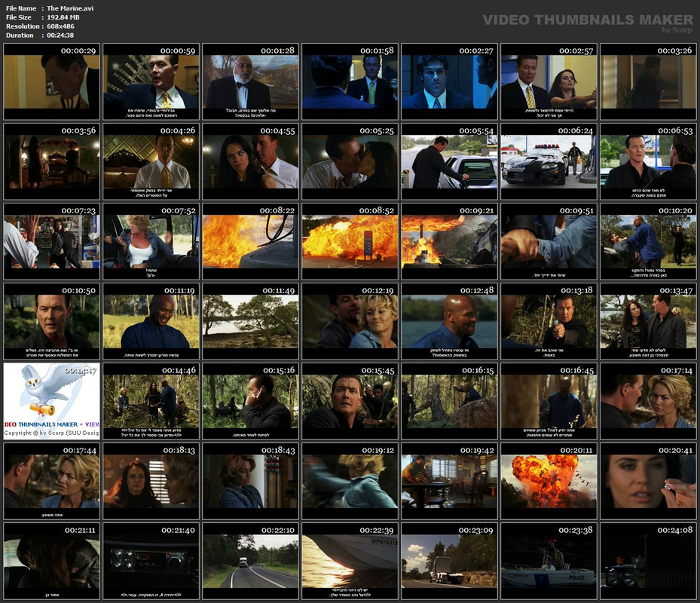The height and width of the screenshot is (603, 700).
Task: Select the store frame at 00:07:23
Action: point(52,242)
